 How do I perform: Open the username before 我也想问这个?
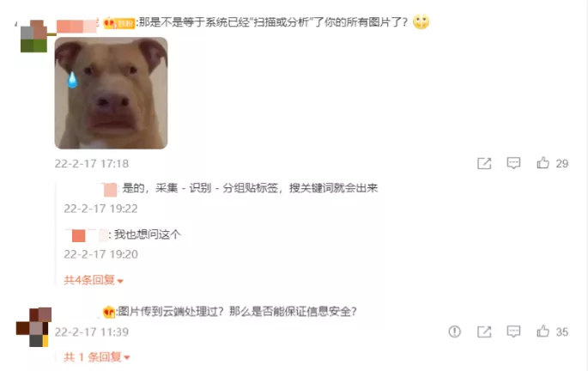[87, 235]
